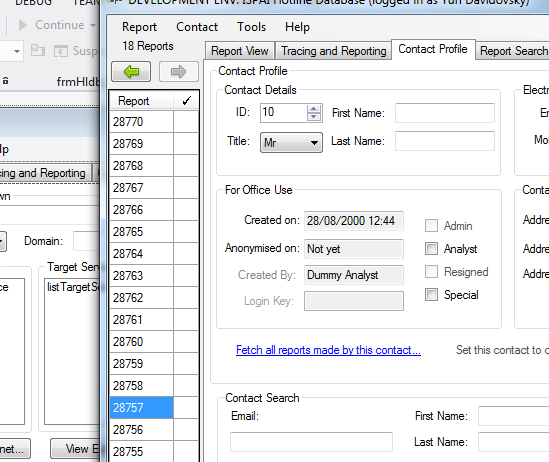Screen dimensions: 549x462
Task: Click the Suspend toolbar icon in Visual Studio
Action: 61,51
